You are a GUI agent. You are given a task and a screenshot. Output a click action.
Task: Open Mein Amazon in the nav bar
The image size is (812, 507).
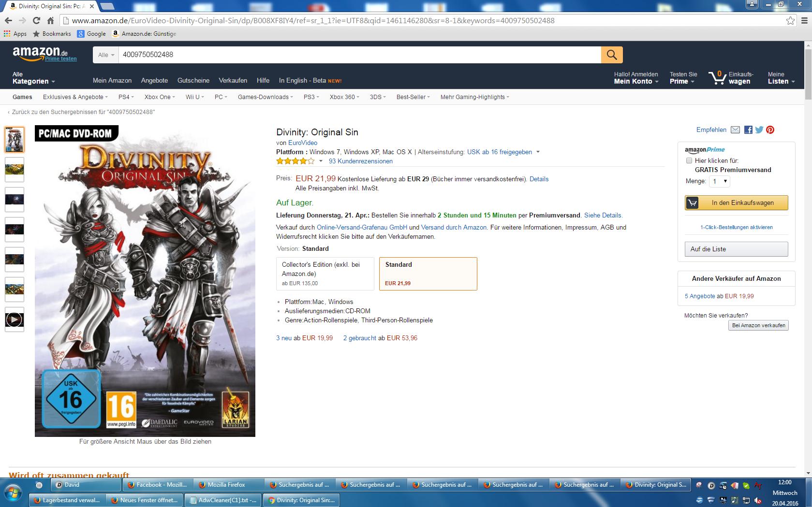[112, 80]
